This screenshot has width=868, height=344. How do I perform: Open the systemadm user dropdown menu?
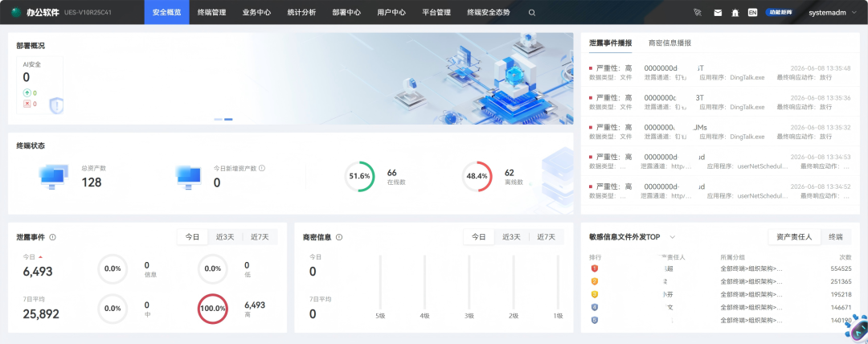[831, 12]
